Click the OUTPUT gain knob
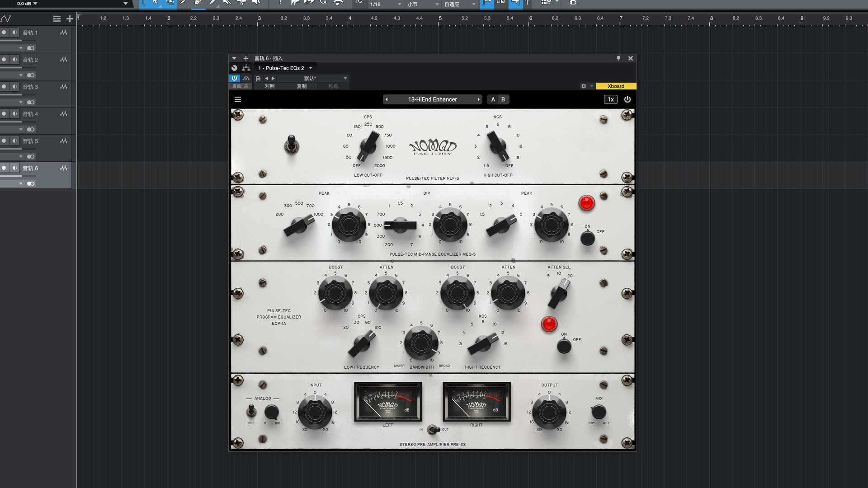Screen dimensions: 868x488 (549, 412)
